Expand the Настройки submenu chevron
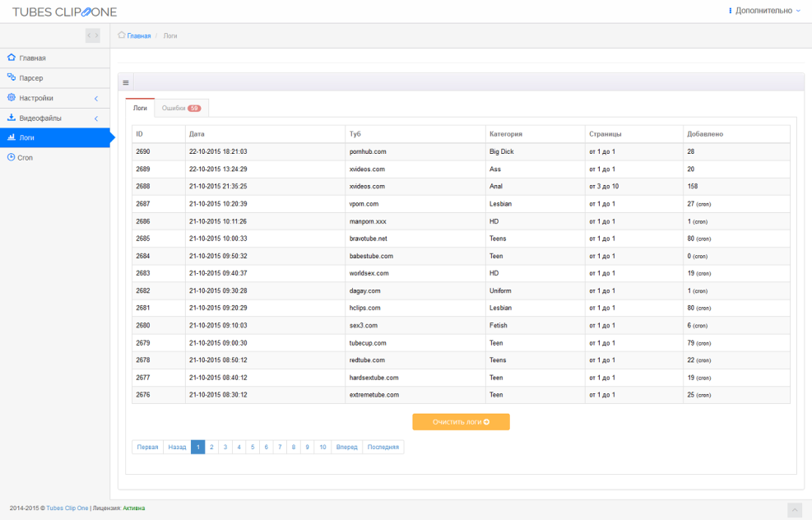The image size is (812, 520). (95, 97)
